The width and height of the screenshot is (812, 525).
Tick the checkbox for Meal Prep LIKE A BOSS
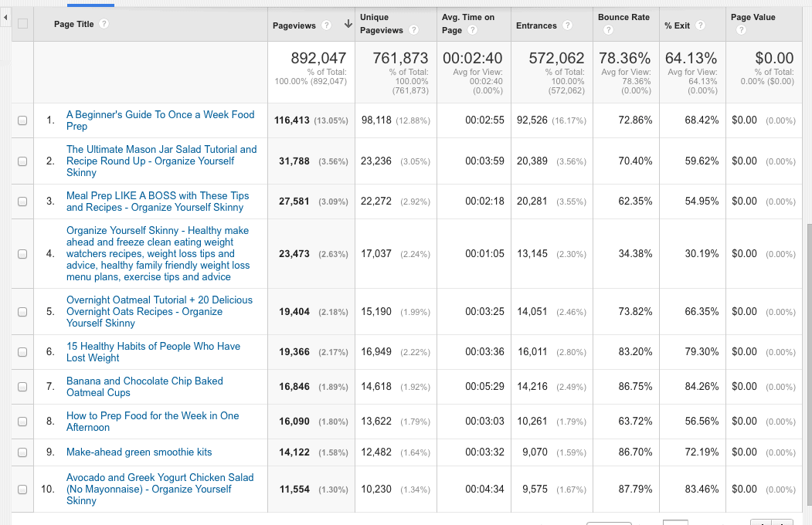[22, 202]
